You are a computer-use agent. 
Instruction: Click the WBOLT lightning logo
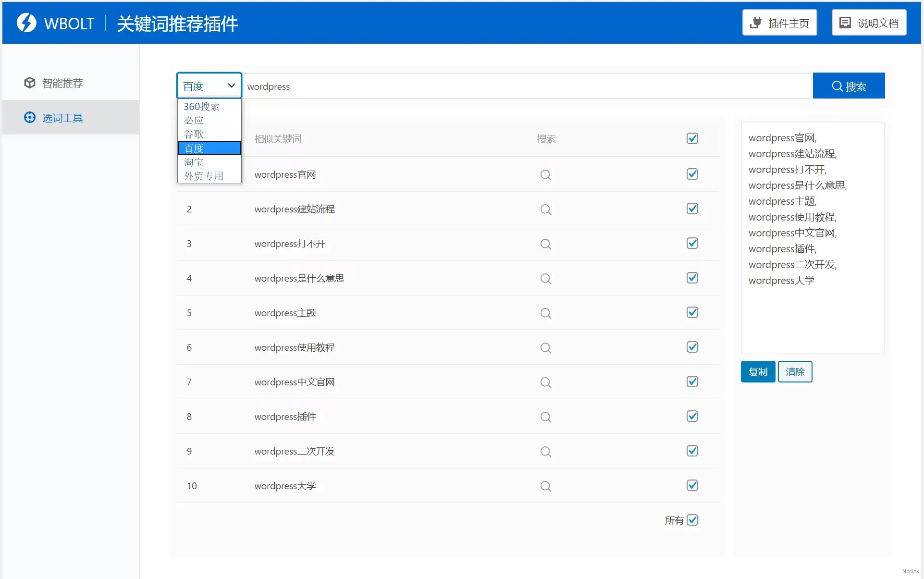coord(27,23)
